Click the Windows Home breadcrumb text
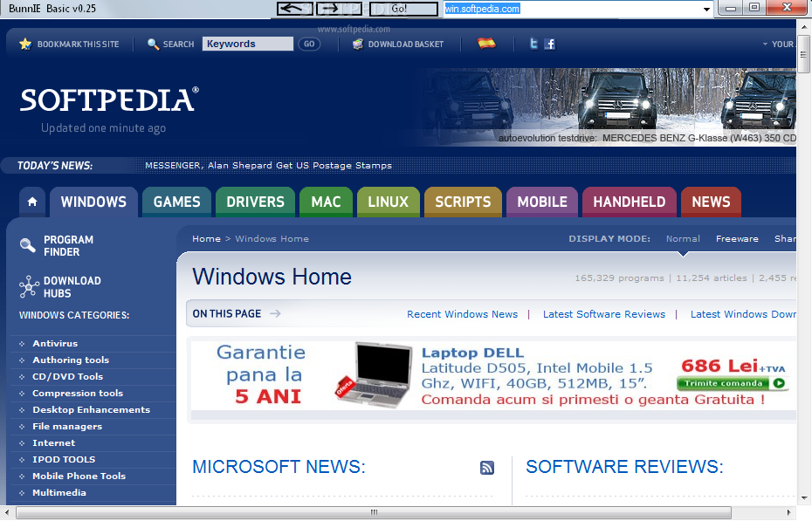 272,238
